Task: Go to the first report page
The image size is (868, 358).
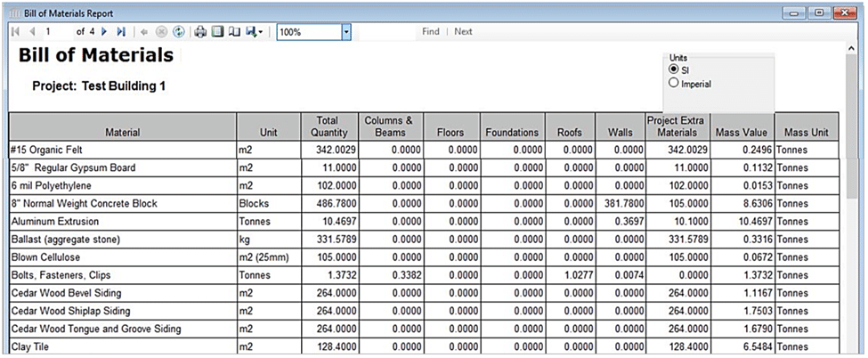Action: point(15,31)
